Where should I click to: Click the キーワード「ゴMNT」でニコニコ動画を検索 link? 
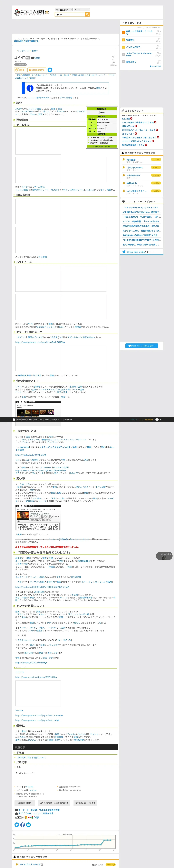(39, 810)
